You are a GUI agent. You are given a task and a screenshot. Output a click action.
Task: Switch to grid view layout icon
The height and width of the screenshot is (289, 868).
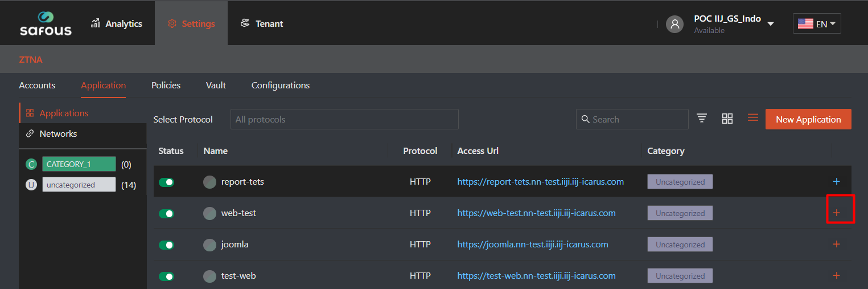click(x=727, y=119)
